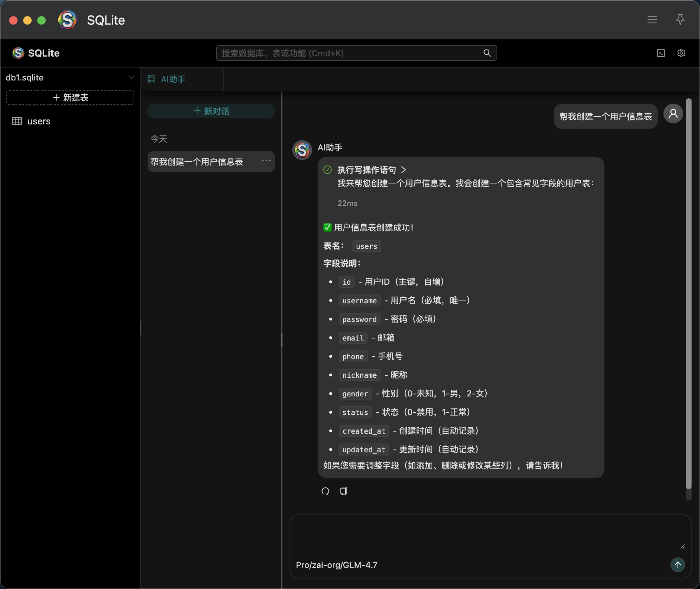
Task: Click the search magnifier icon
Action: tap(487, 53)
